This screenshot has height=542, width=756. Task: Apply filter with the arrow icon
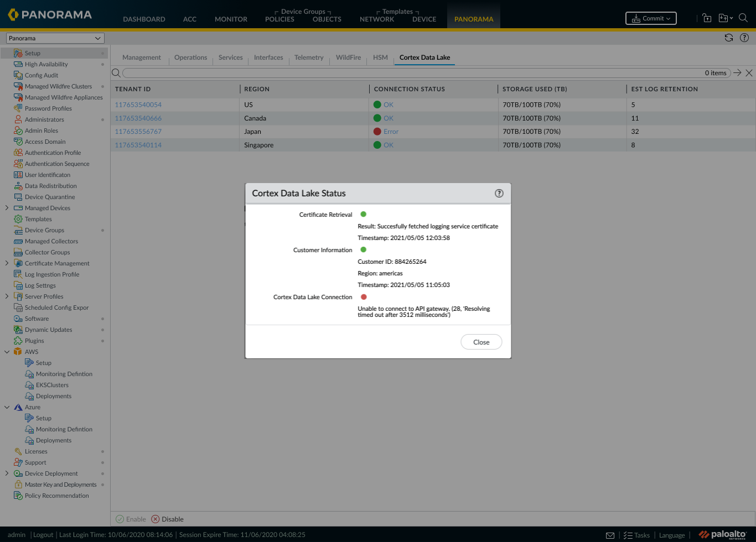737,73
